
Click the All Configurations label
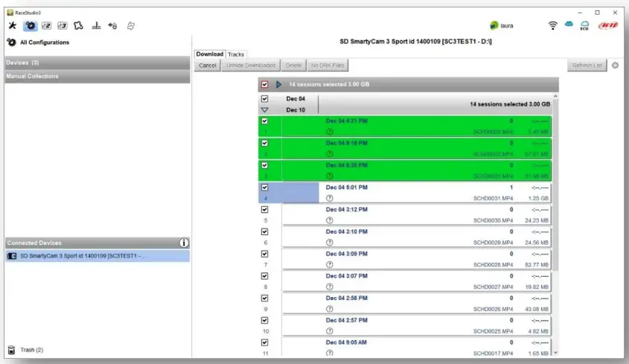pyautogui.click(x=45, y=42)
